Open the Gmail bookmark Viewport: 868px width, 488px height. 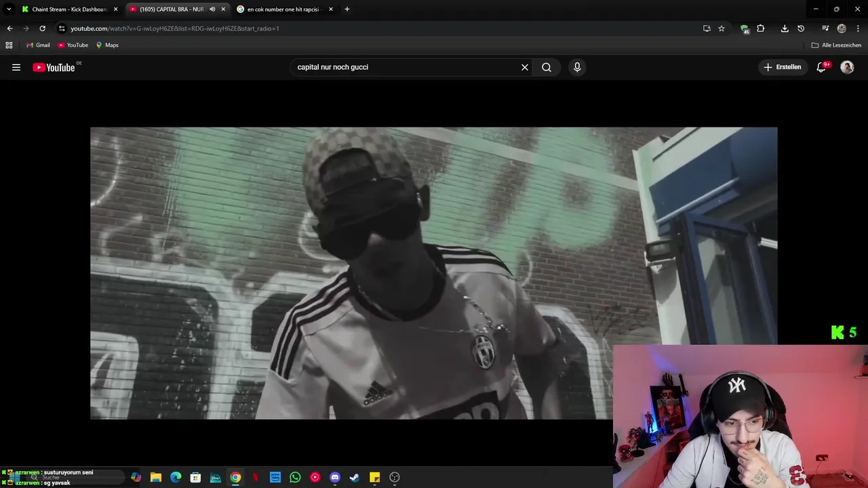point(38,45)
